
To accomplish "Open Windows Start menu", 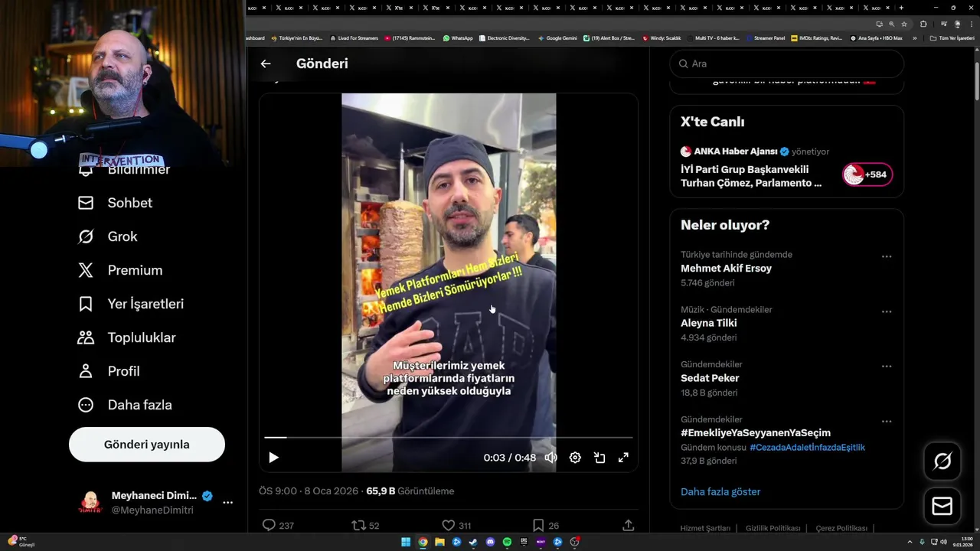I will tap(406, 543).
